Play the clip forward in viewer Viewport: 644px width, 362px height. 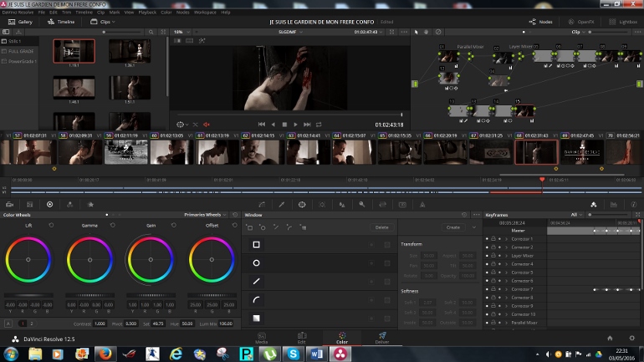[296, 125]
